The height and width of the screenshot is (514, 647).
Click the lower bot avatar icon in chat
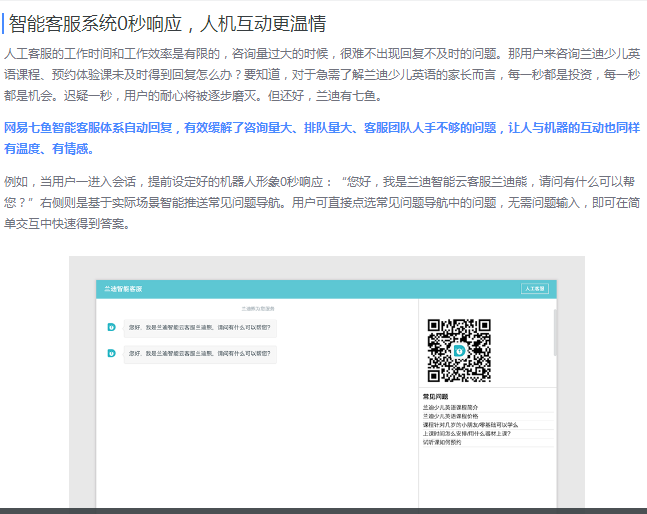pyautogui.click(x=111, y=353)
